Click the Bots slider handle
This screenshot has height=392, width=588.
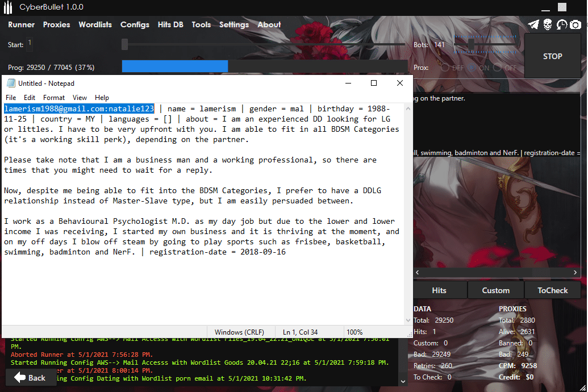[x=471, y=45]
